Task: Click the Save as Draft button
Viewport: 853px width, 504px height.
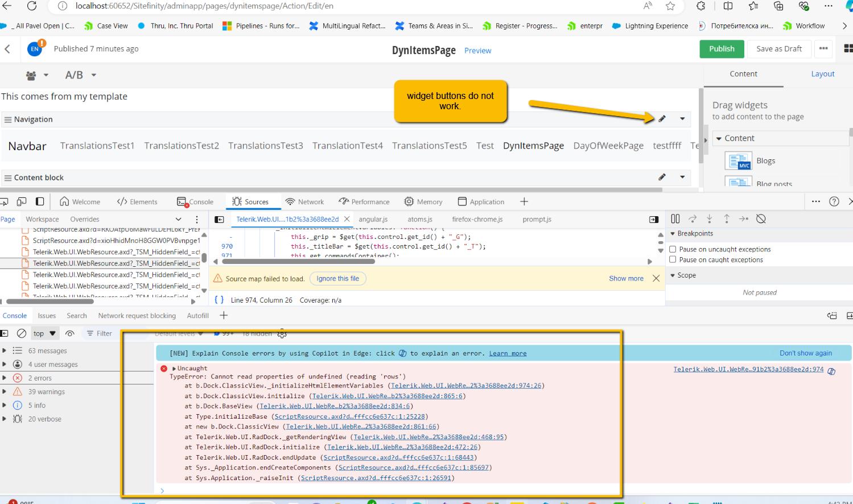Action: pos(779,49)
